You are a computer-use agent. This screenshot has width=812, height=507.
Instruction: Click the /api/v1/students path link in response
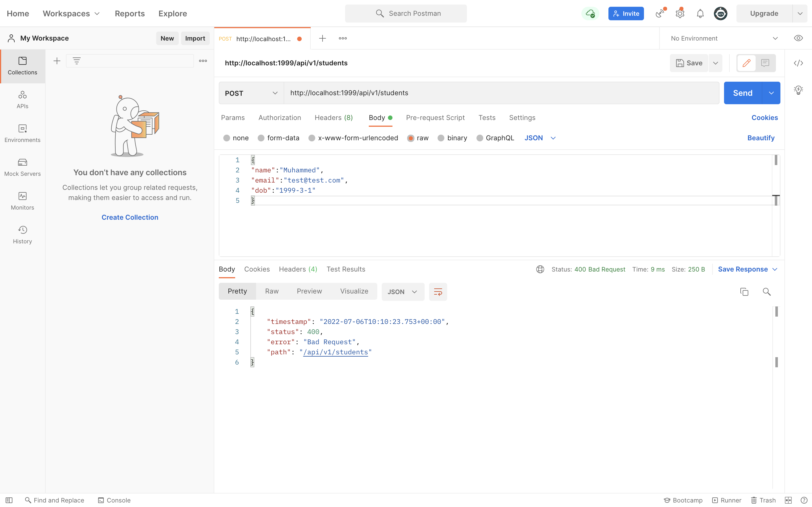pyautogui.click(x=336, y=352)
